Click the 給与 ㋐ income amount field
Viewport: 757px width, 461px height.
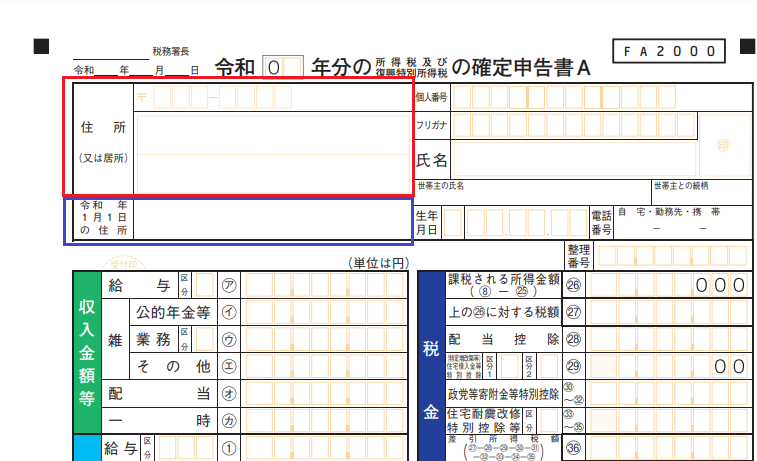324,285
